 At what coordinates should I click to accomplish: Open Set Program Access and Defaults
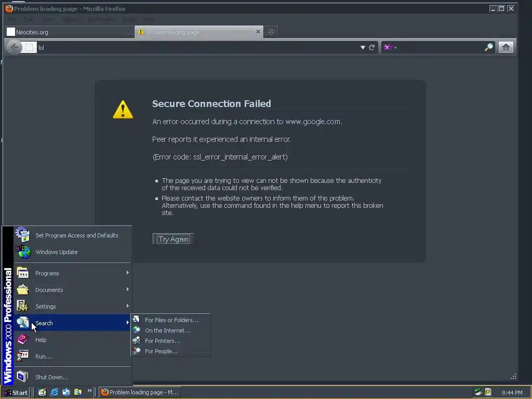[73, 235]
